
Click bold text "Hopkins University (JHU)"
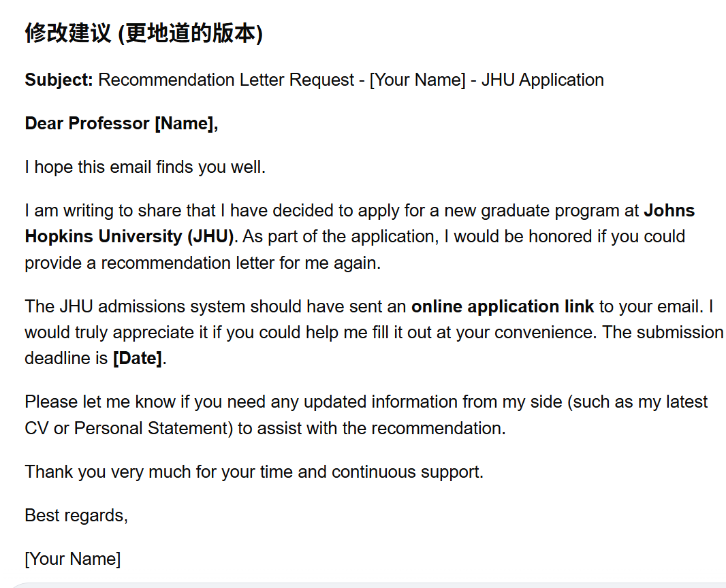click(129, 237)
